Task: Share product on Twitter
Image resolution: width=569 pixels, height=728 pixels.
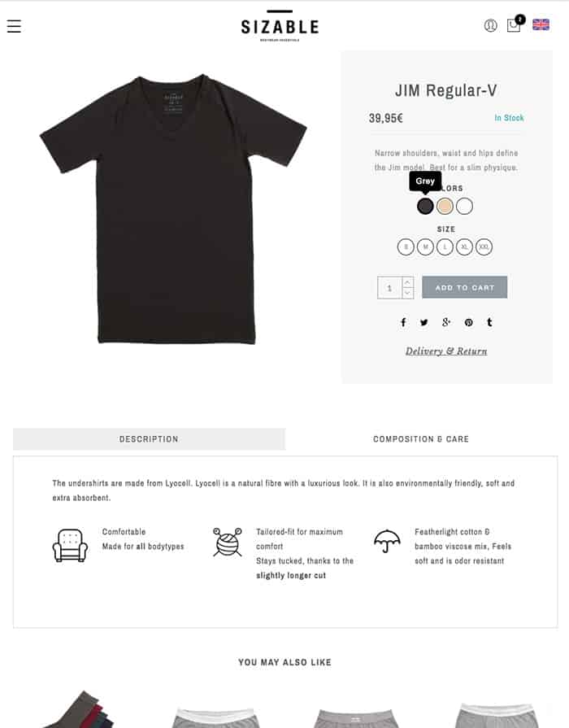Action: [x=424, y=322]
